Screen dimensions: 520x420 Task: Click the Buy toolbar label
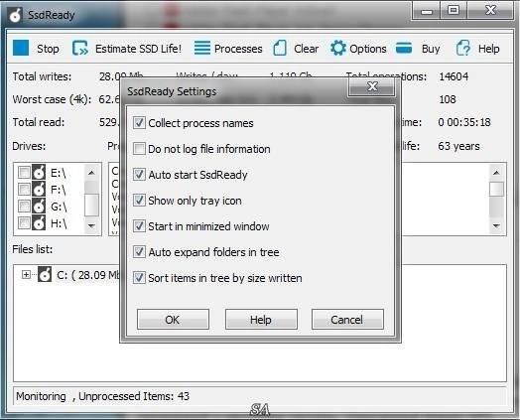pyautogui.click(x=431, y=49)
